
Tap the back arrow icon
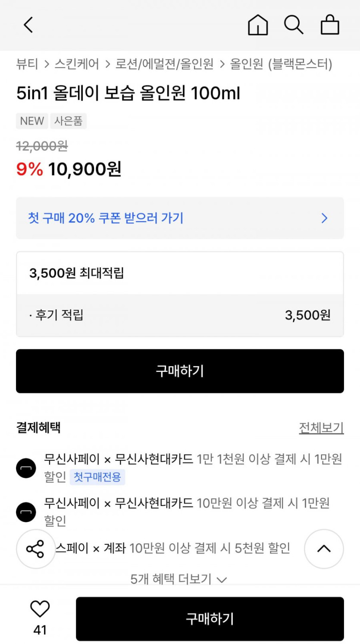point(28,25)
